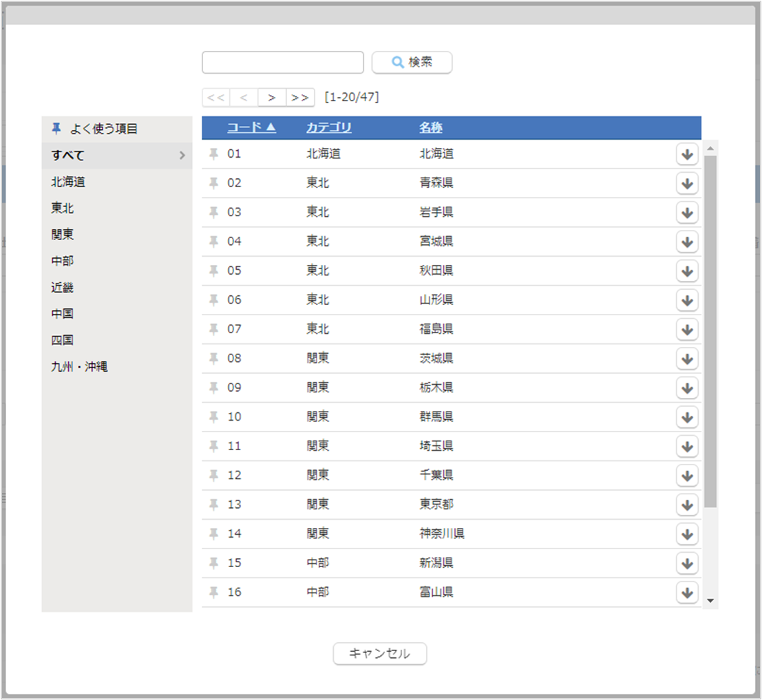Open the よく使う項目 favorites category
The image size is (762, 700).
(103, 129)
